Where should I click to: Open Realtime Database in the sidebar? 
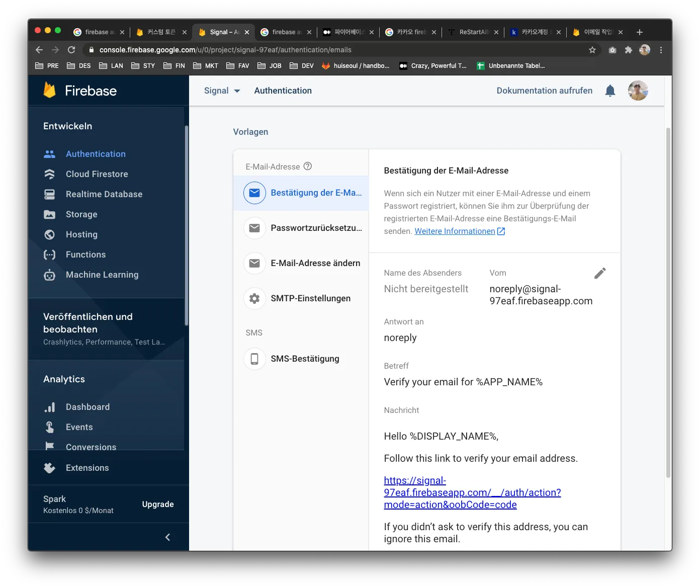[x=104, y=194]
